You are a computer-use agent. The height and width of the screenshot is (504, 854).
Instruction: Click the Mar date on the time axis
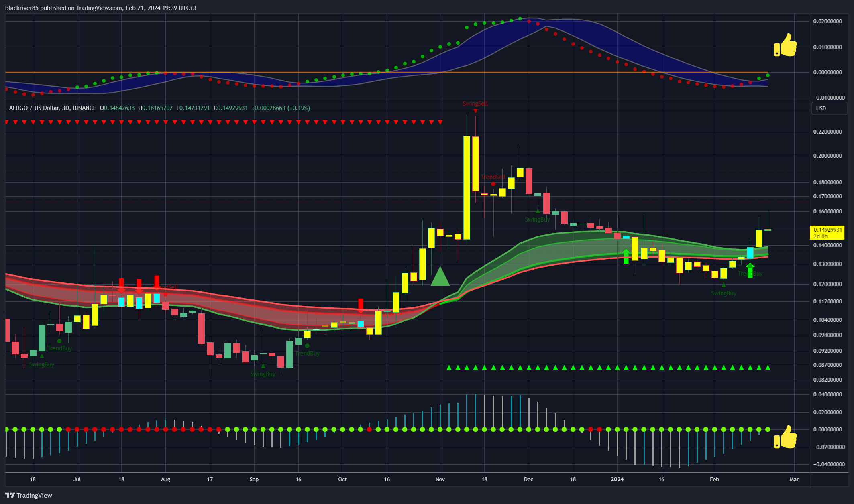[x=794, y=479]
